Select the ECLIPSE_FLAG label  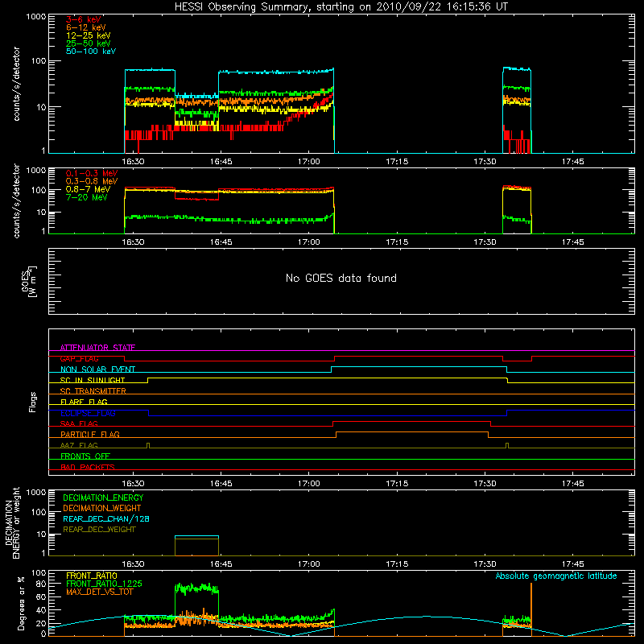click(88, 413)
